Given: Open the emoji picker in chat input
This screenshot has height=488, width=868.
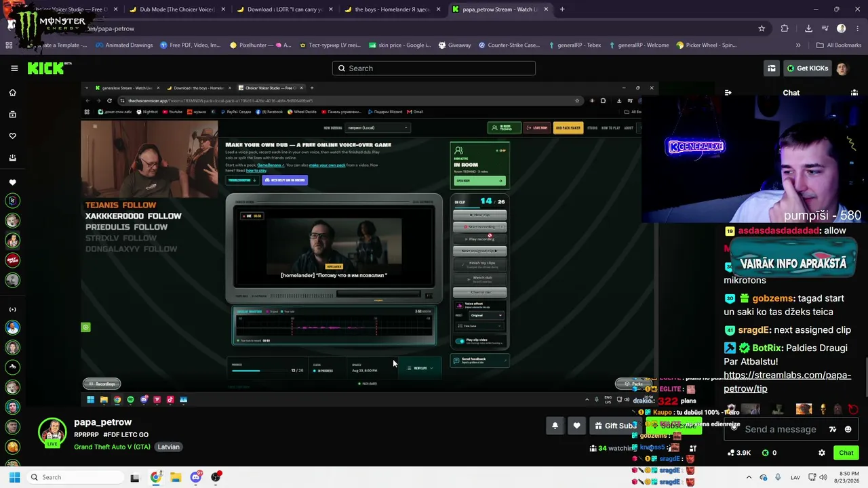Looking at the screenshot, I should (848, 429).
